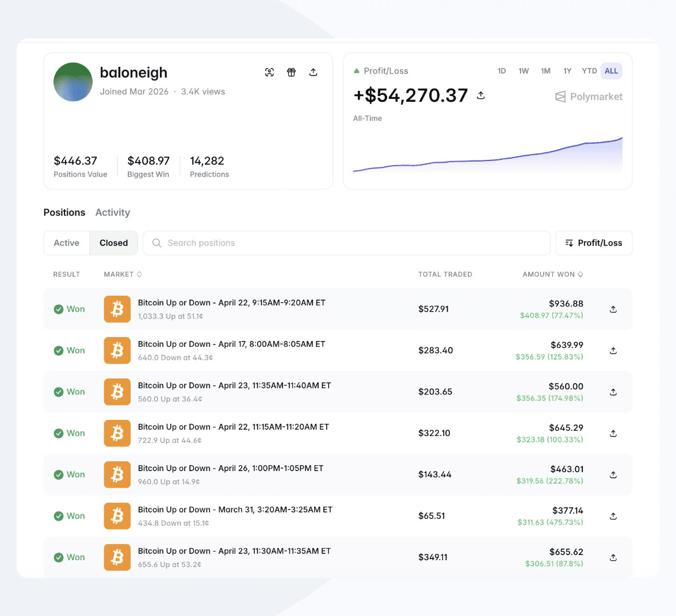Show Closed positions
This screenshot has height=616, width=676.
point(114,243)
